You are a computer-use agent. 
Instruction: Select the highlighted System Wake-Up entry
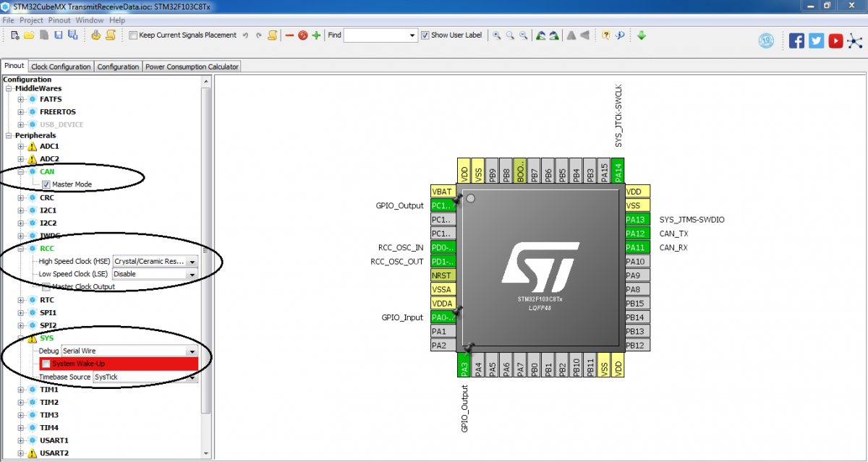[119, 364]
